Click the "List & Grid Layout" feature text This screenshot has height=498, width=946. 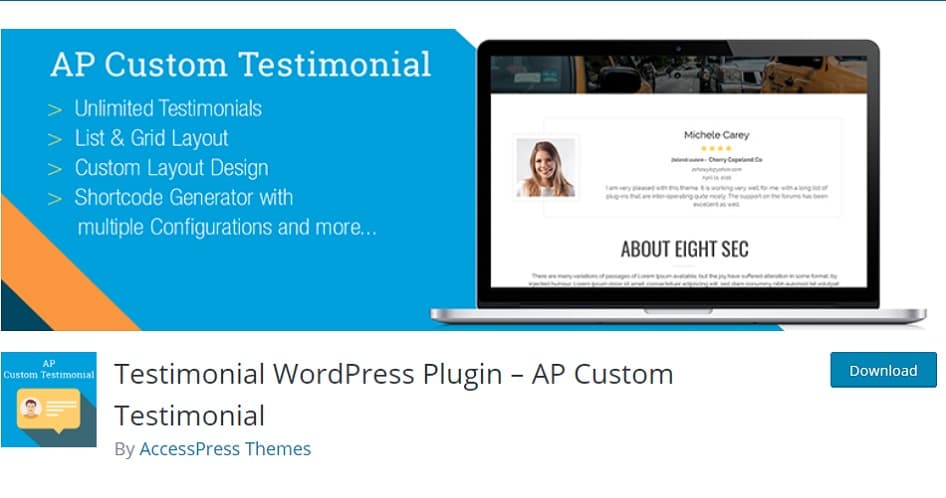[151, 138]
